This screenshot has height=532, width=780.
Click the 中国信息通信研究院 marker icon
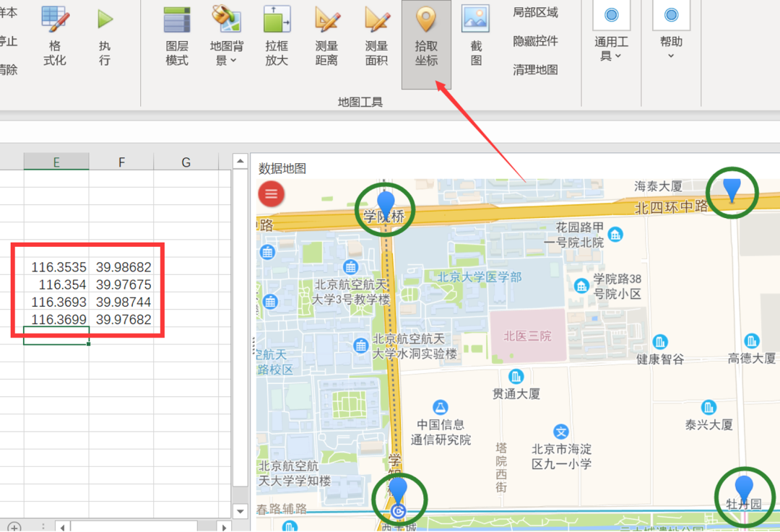pyautogui.click(x=440, y=407)
